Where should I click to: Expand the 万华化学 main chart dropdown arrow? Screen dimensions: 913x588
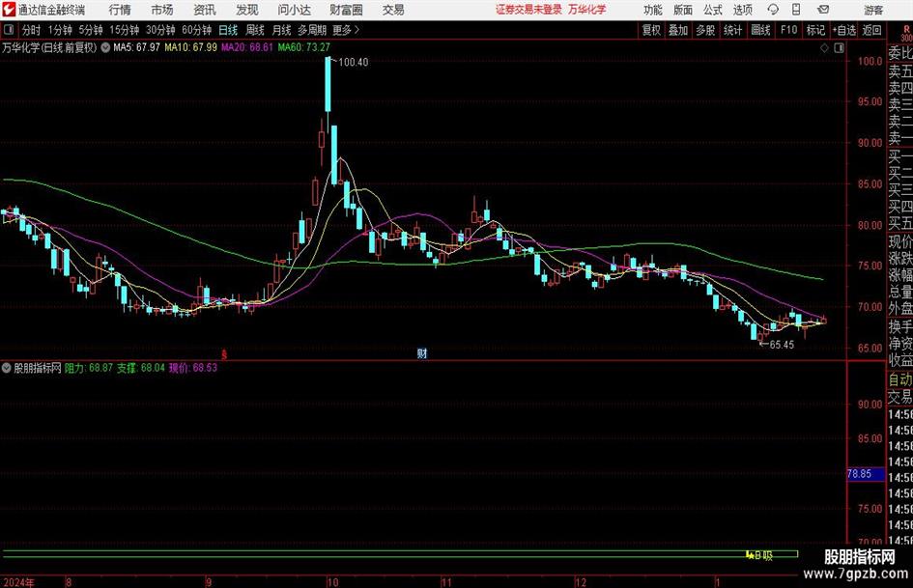tap(105, 47)
